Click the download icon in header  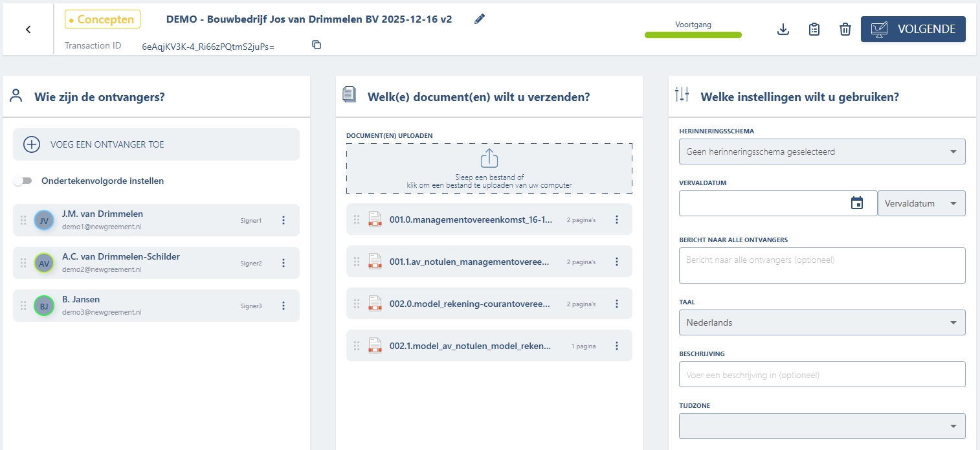pyautogui.click(x=783, y=29)
